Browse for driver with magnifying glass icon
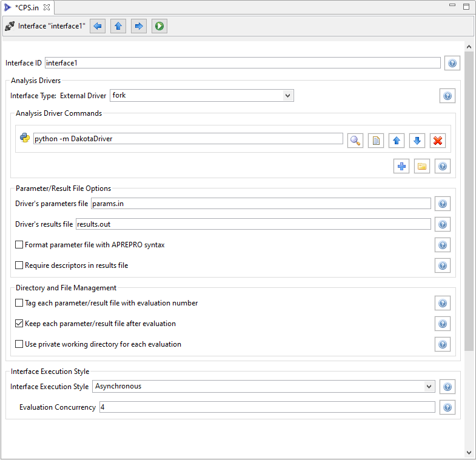This screenshot has width=476, height=460. click(355, 141)
